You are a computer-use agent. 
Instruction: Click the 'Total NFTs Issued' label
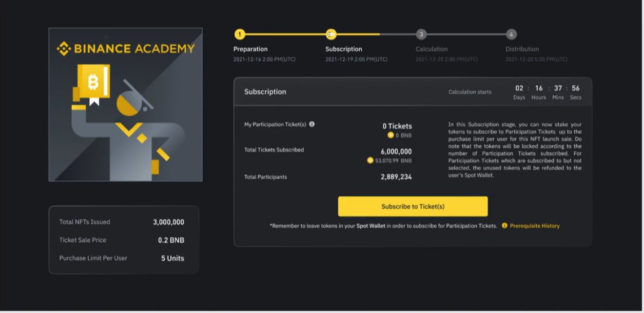click(85, 222)
